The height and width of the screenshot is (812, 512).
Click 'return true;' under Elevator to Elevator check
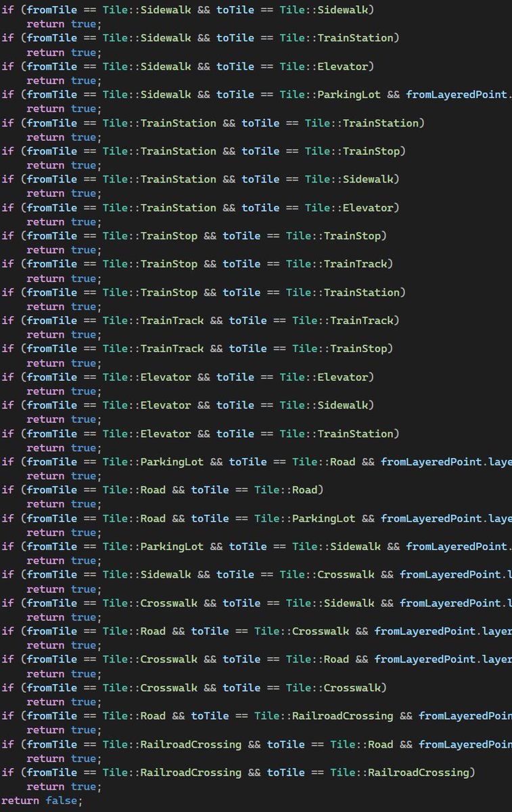(64, 391)
